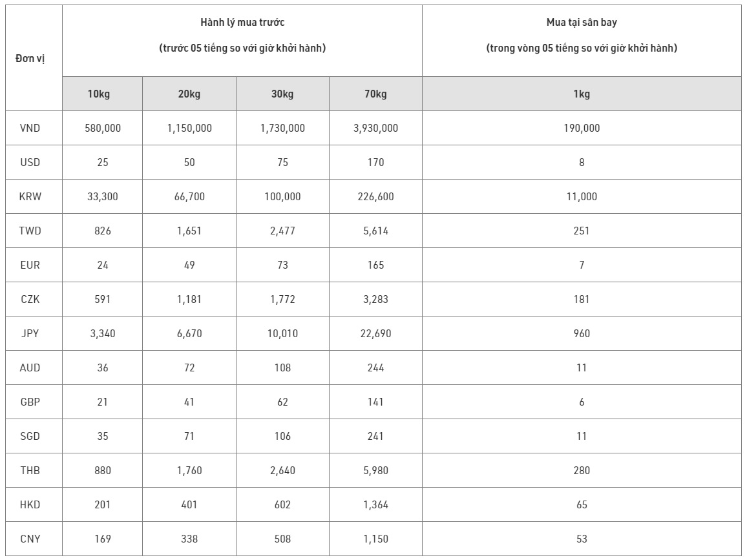Click the TWD row label

(30, 231)
